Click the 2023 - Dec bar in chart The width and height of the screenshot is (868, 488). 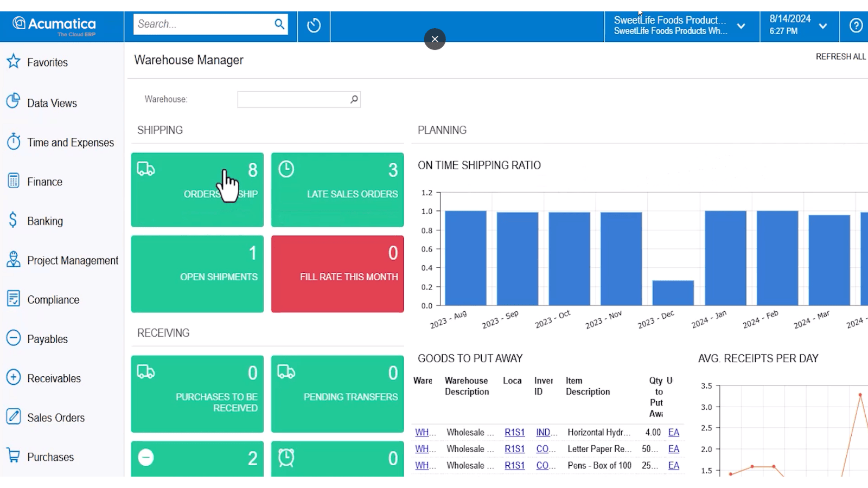[673, 293]
